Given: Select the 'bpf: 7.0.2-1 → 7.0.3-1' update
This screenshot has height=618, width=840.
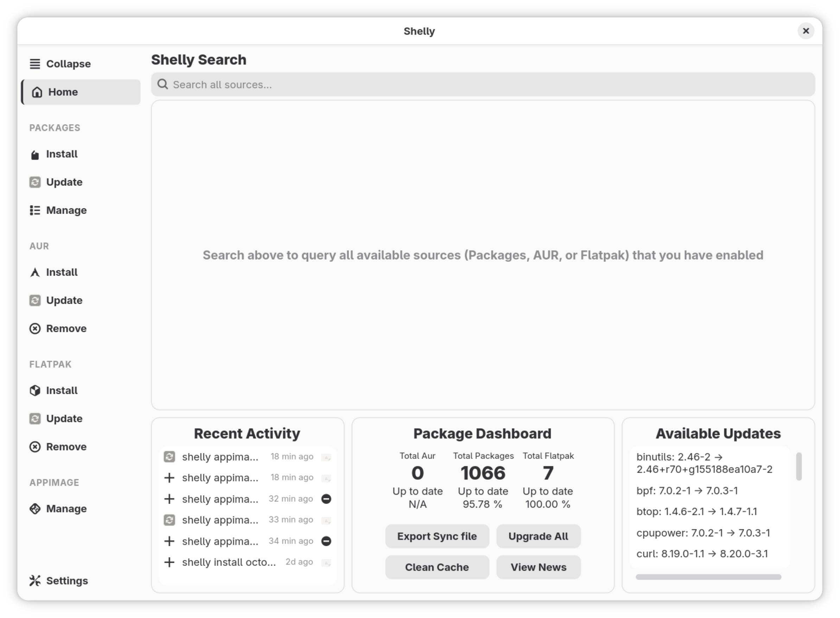Looking at the screenshot, I should coord(687,491).
